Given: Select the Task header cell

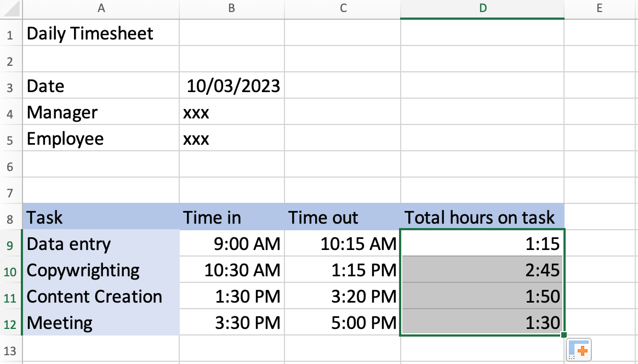Looking at the screenshot, I should point(101,218).
